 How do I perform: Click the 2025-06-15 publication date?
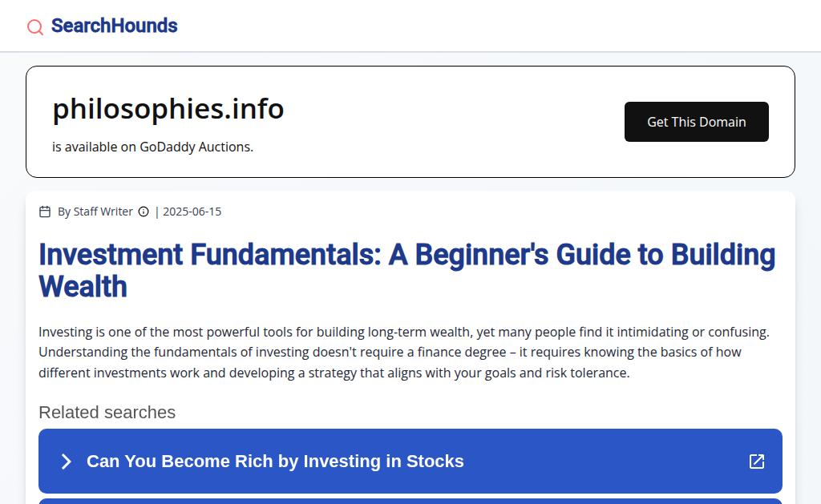pyautogui.click(x=192, y=212)
